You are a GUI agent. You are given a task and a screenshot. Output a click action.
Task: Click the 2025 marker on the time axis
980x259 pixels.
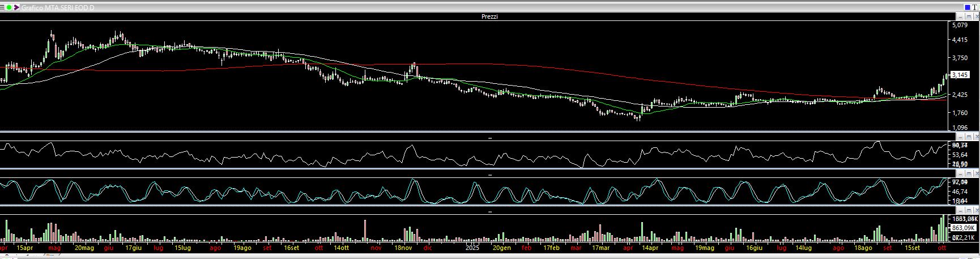point(472,248)
